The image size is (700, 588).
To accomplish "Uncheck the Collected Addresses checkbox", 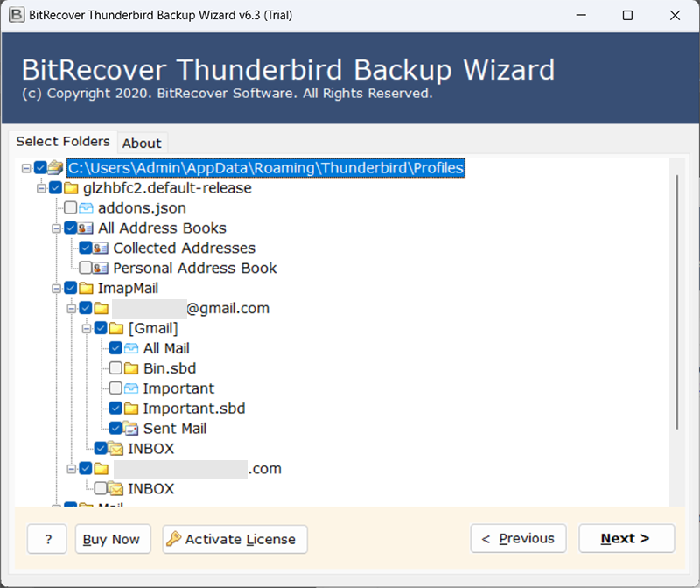I will point(85,248).
